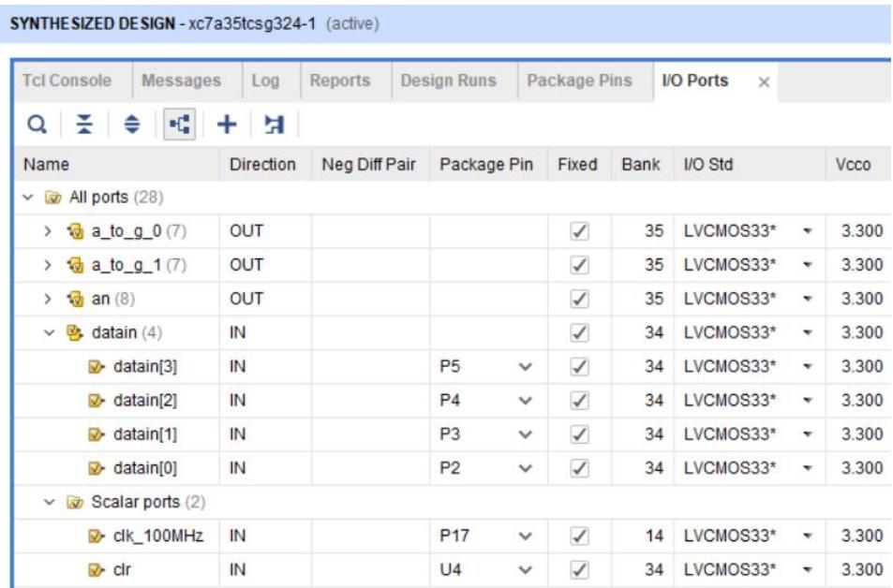Click the plus icon to create port
The image size is (893, 588).
click(227, 125)
